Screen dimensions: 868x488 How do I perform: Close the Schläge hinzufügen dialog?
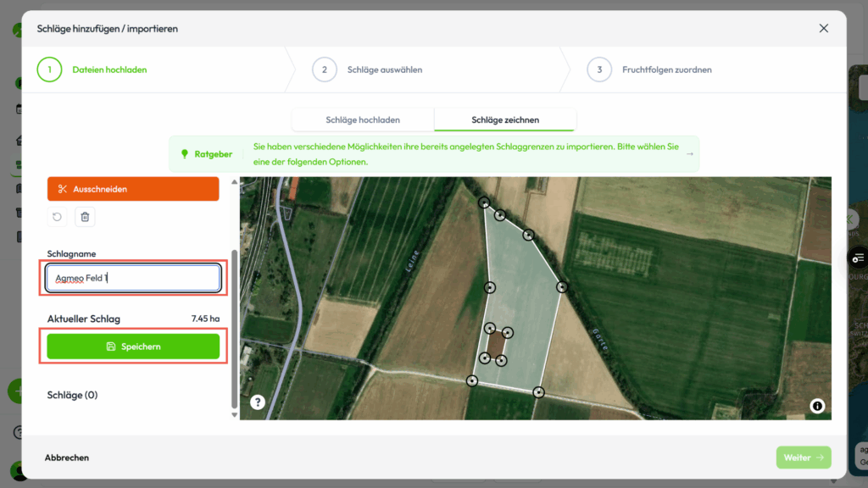[823, 29]
